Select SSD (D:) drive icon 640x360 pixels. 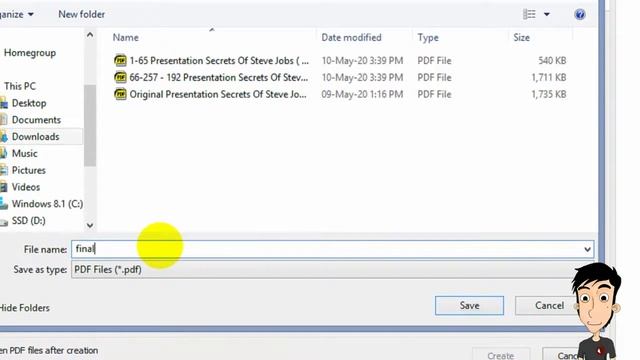click(x=4, y=221)
